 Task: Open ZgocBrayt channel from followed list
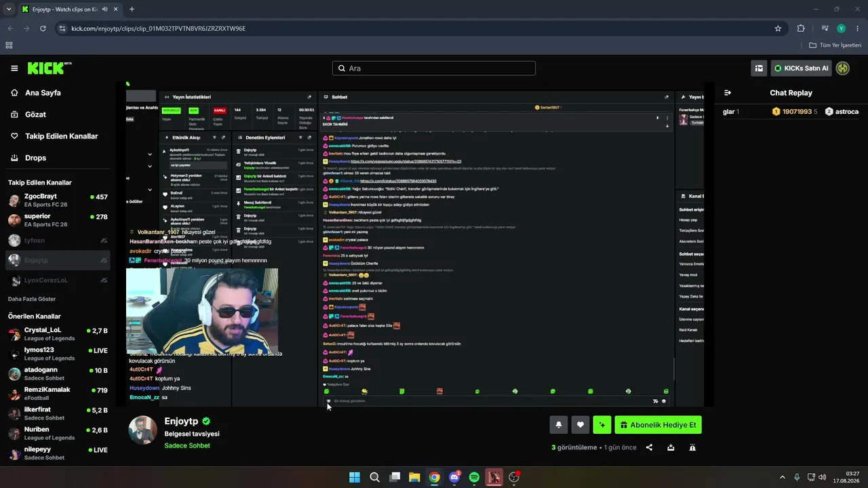tap(58, 201)
